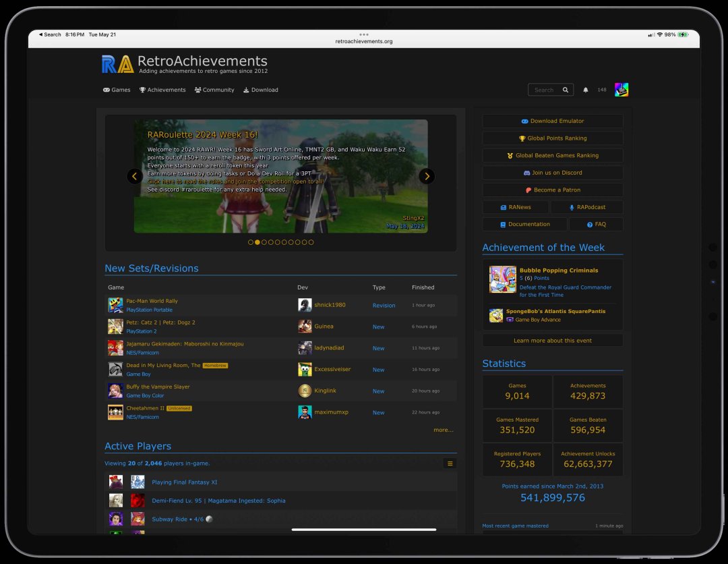Open the Download menu item

tap(260, 90)
